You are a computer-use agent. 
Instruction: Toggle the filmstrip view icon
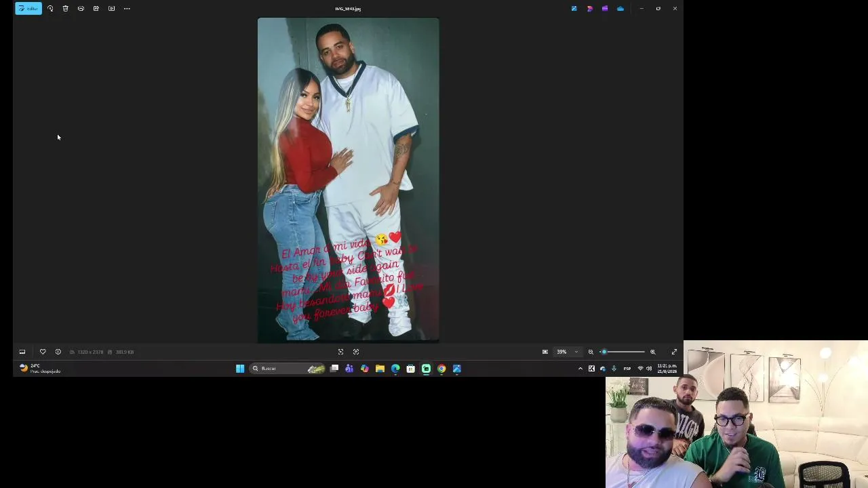coord(22,352)
